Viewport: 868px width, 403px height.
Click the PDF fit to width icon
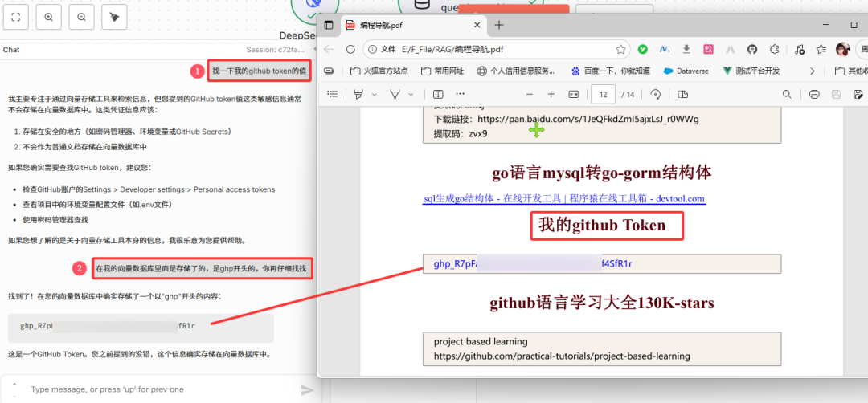574,94
